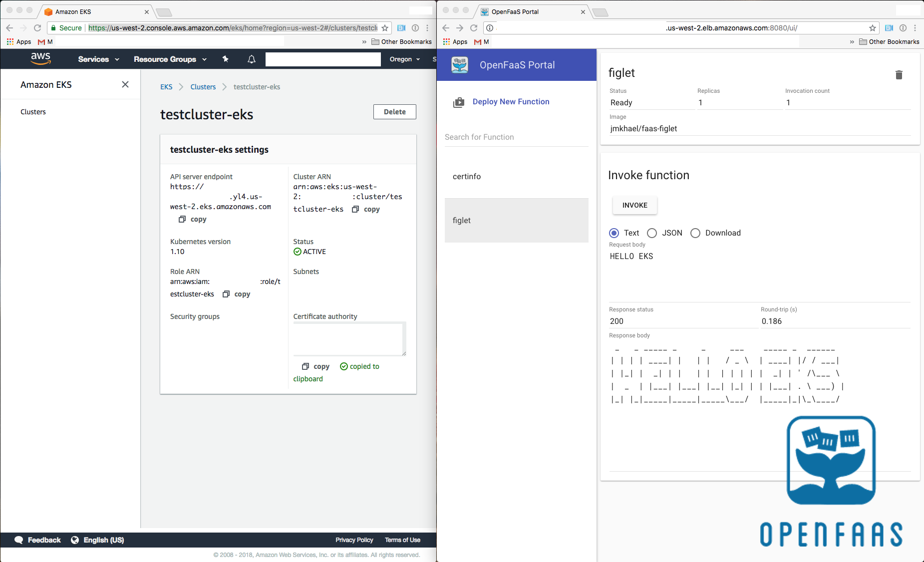Close the Amazon EKS side panel
Image resolution: width=924 pixels, height=562 pixels.
click(125, 84)
